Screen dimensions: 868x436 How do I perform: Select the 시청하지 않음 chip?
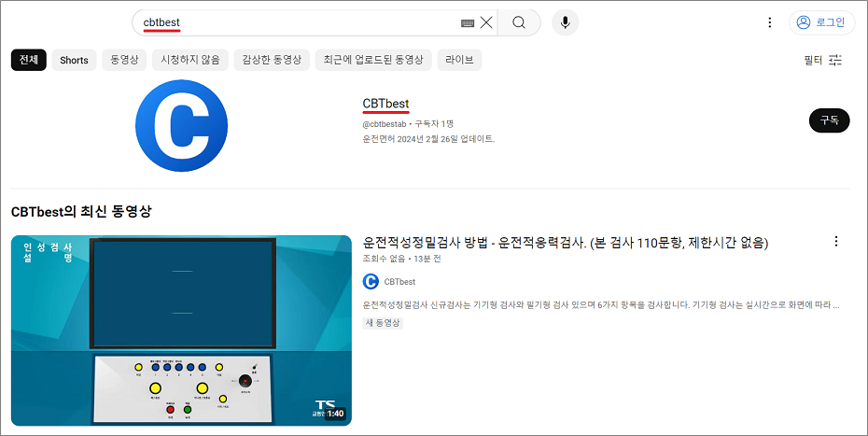(x=189, y=60)
